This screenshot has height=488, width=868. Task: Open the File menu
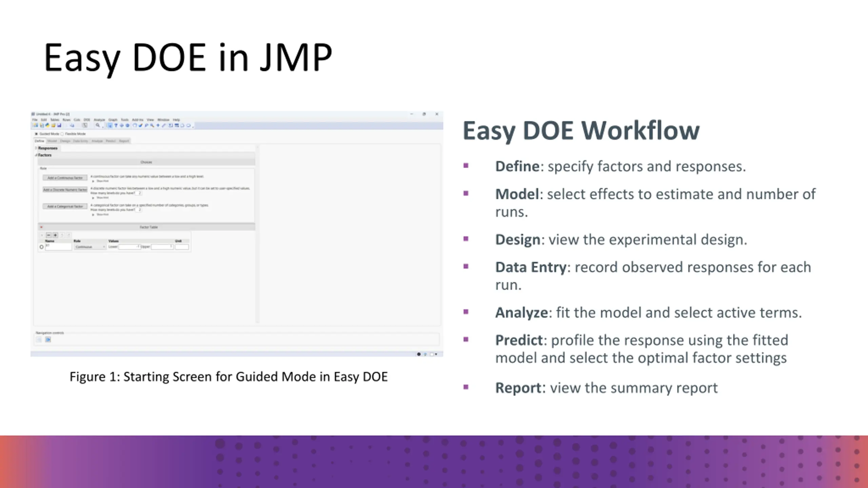pos(35,120)
